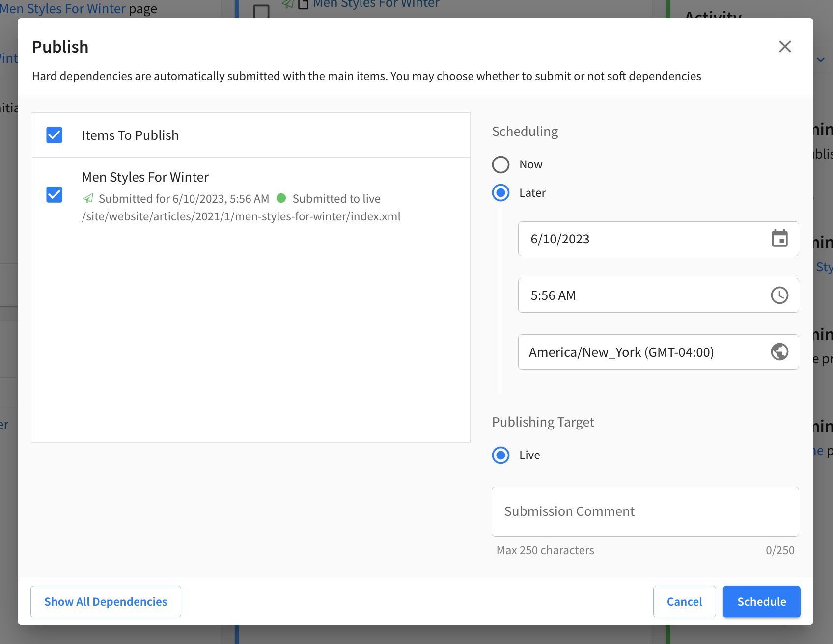Uncheck the Items To Publish checkbox

54,135
